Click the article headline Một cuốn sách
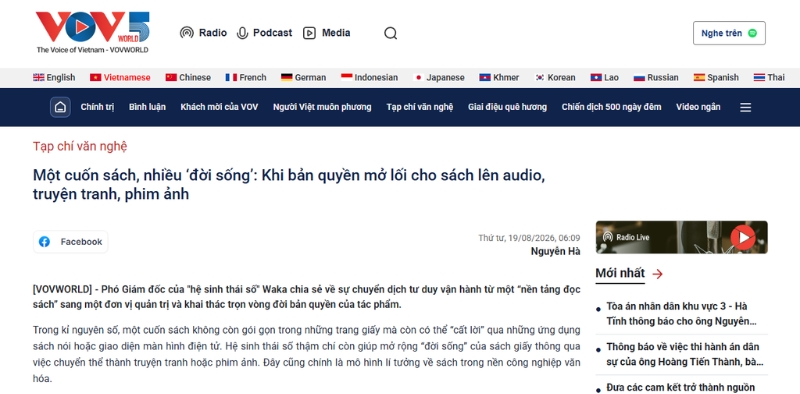Viewport: 800px width, 394px height. (x=289, y=185)
